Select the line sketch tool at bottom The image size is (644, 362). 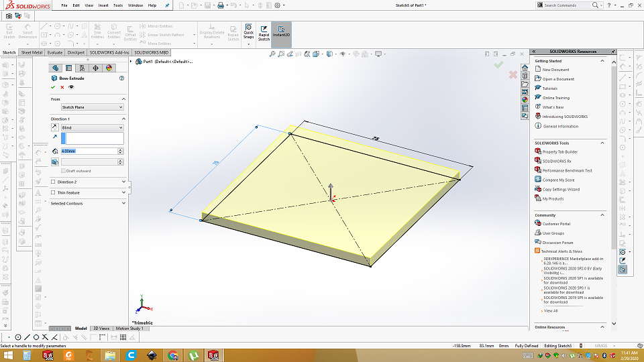coord(27,337)
